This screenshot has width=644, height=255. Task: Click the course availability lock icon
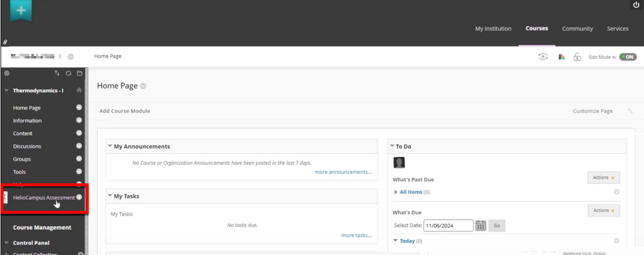coord(577,57)
